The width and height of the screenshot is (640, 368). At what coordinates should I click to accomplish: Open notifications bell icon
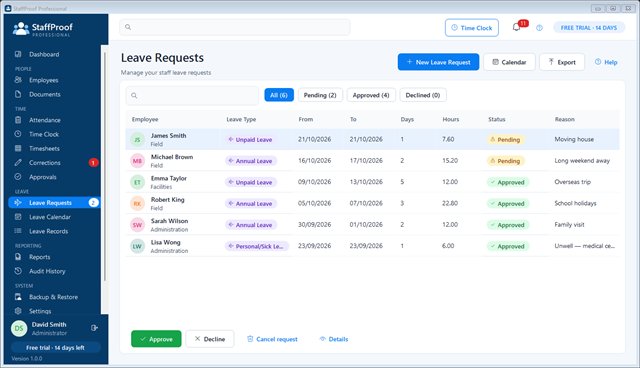pyautogui.click(x=516, y=27)
